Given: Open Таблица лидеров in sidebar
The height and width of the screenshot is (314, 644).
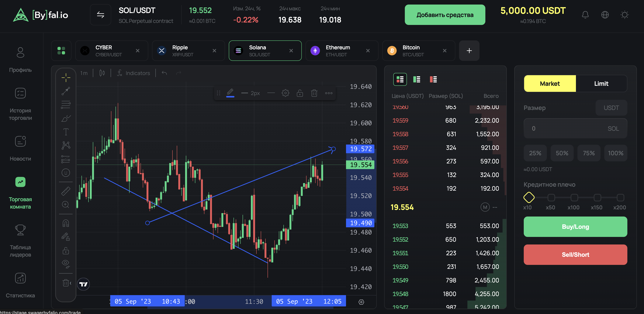Looking at the screenshot, I should (20, 241).
